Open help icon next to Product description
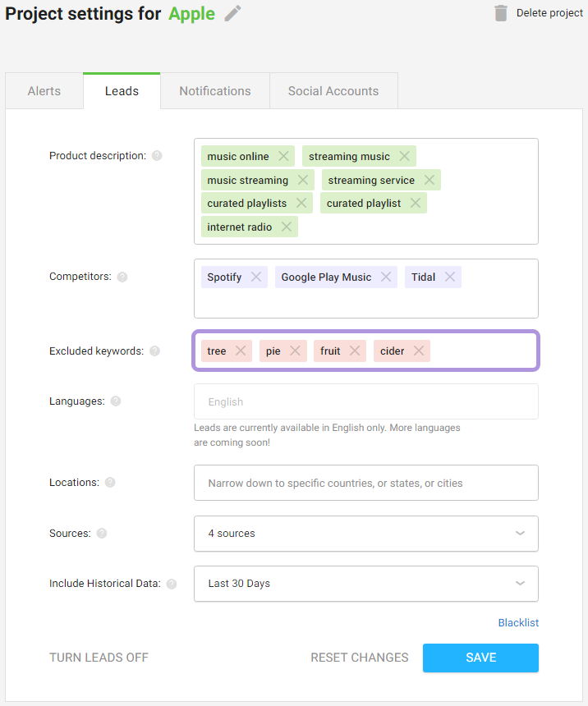588x706 pixels. point(157,156)
